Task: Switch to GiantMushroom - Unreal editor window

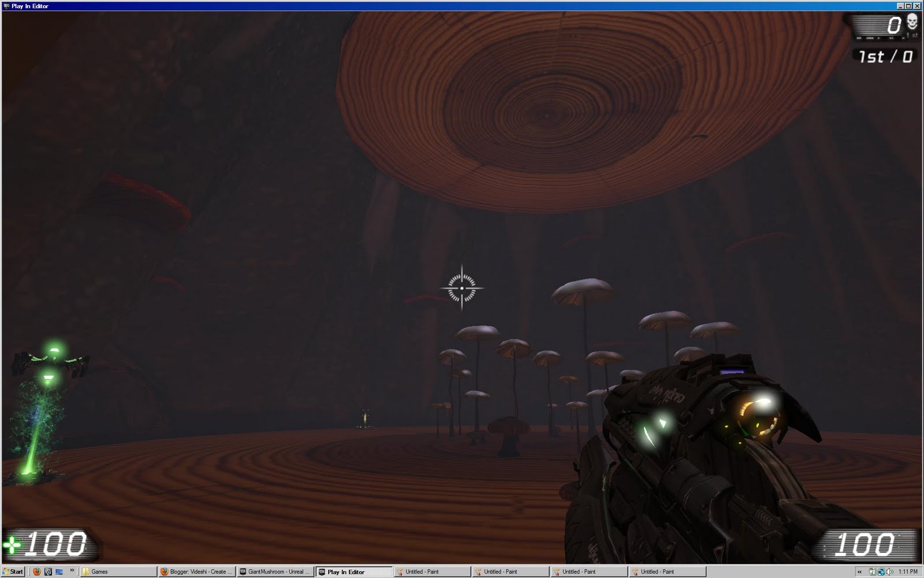Action: [x=275, y=572]
